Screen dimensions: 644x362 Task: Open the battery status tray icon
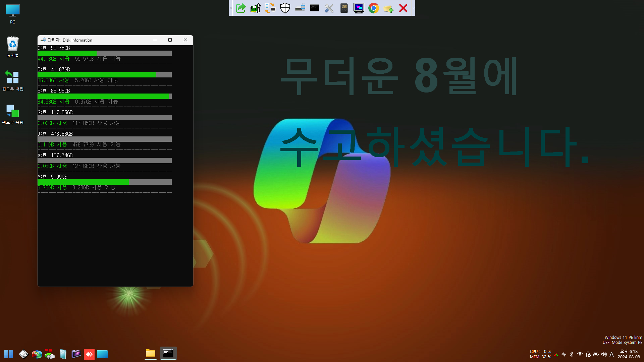[x=596, y=354]
